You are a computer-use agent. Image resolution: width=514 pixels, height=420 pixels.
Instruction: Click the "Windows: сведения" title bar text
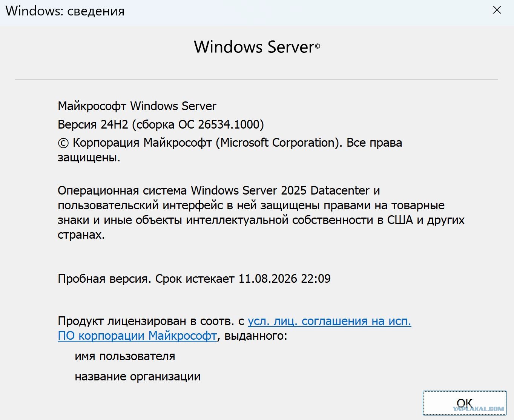click(65, 11)
